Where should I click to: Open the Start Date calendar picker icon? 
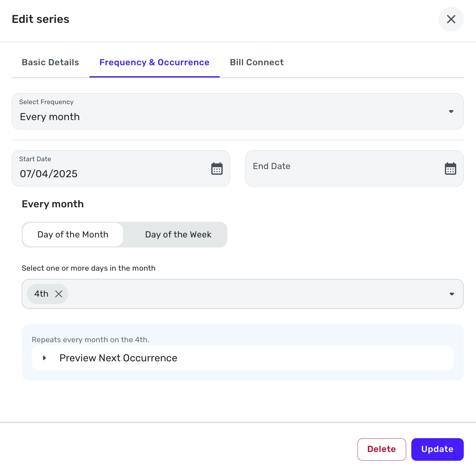tap(217, 168)
